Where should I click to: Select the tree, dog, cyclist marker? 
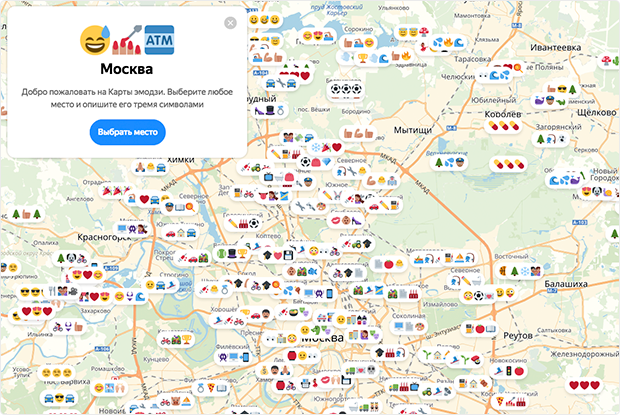72,258
